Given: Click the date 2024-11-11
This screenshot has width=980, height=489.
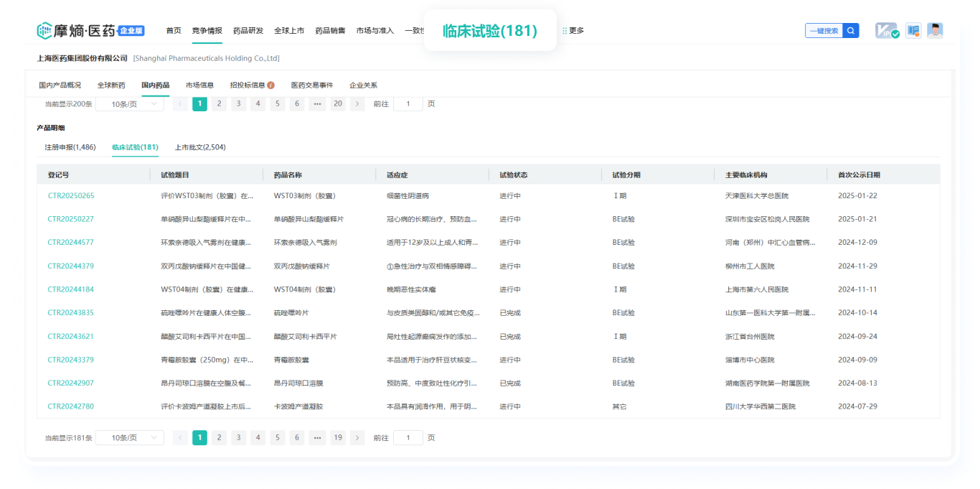Looking at the screenshot, I should point(858,289).
